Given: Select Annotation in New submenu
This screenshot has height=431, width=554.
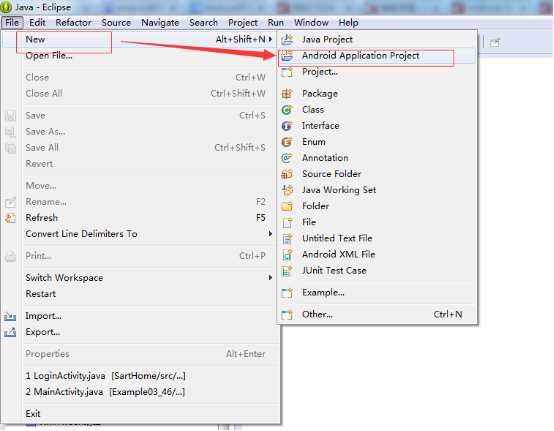Looking at the screenshot, I should point(377,158).
